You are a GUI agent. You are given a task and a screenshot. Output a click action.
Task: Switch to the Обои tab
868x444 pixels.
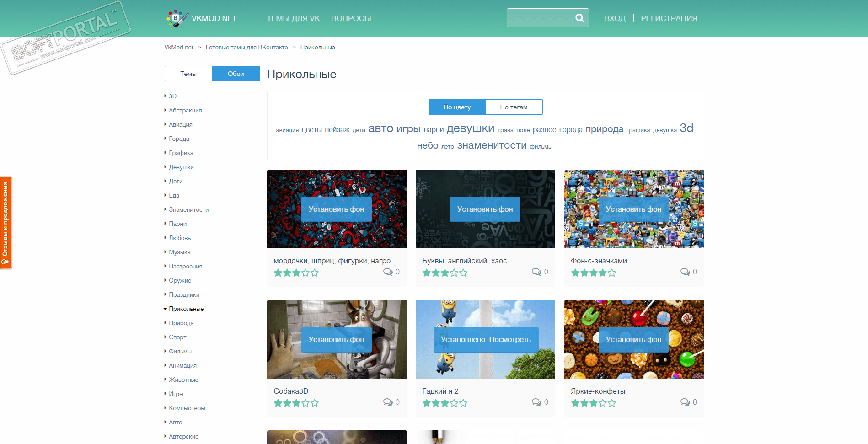click(x=236, y=74)
